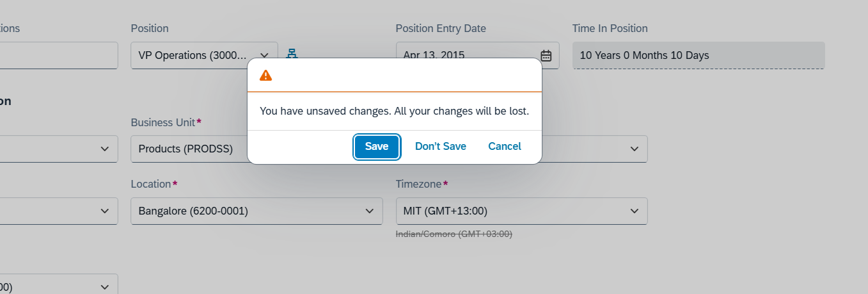Click the struck-through Indian/Comoro previous value
Viewport: 868px width, 294px height.
(454, 234)
